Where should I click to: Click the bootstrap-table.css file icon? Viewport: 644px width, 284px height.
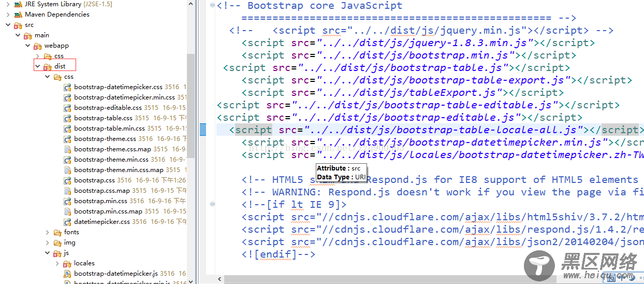pos(67,118)
